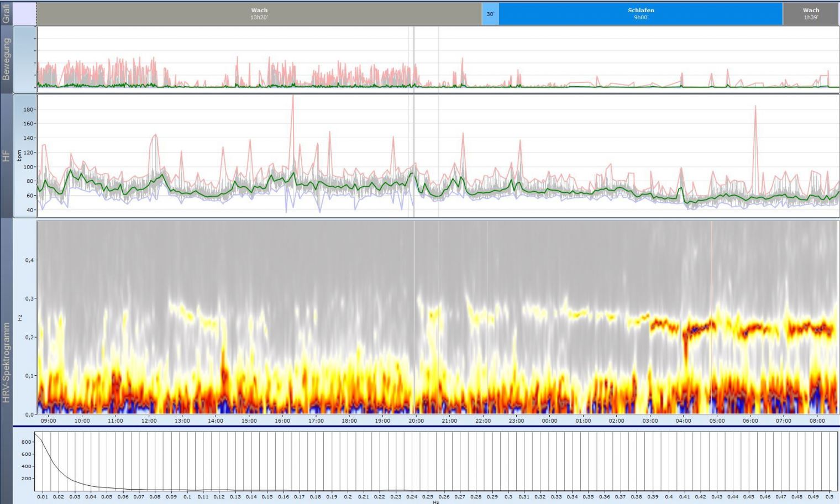840x504 pixels.
Task: Click the 0,1 Hz spectrogram axis label
Action: [x=30, y=376]
